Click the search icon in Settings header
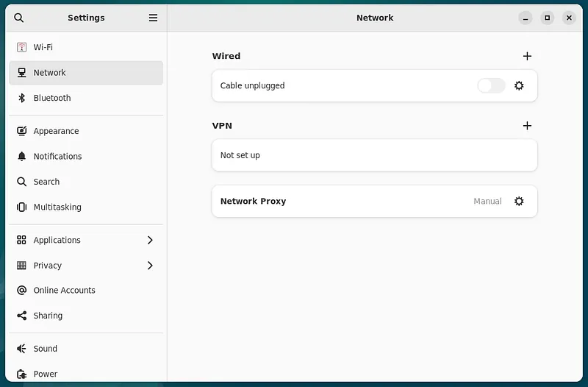The height and width of the screenshot is (387, 588). (x=19, y=18)
